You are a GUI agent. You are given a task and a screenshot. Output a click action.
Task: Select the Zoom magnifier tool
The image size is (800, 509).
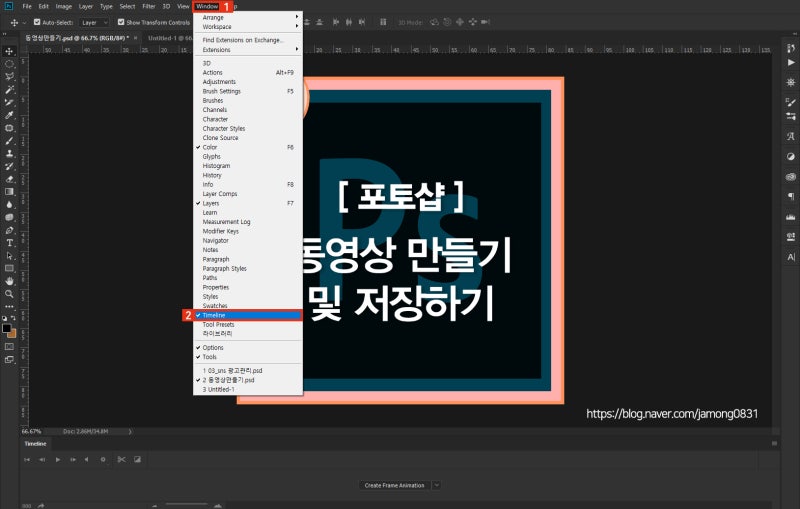click(x=9, y=294)
